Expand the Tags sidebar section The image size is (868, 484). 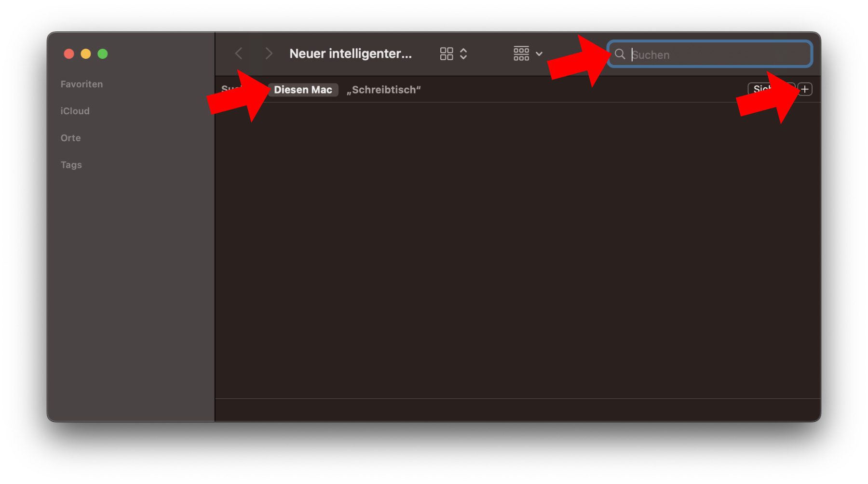pos(71,165)
